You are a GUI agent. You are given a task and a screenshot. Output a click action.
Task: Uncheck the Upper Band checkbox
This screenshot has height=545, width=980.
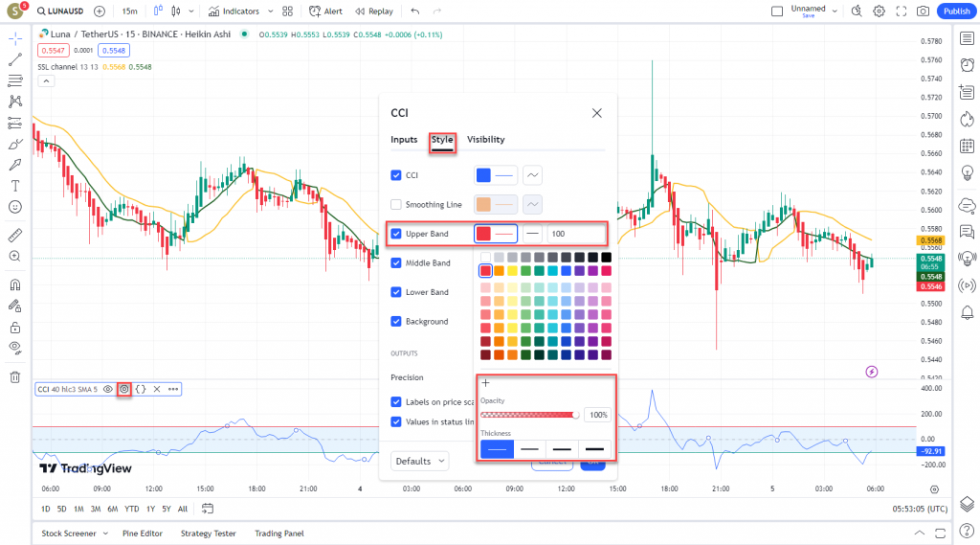(395, 234)
